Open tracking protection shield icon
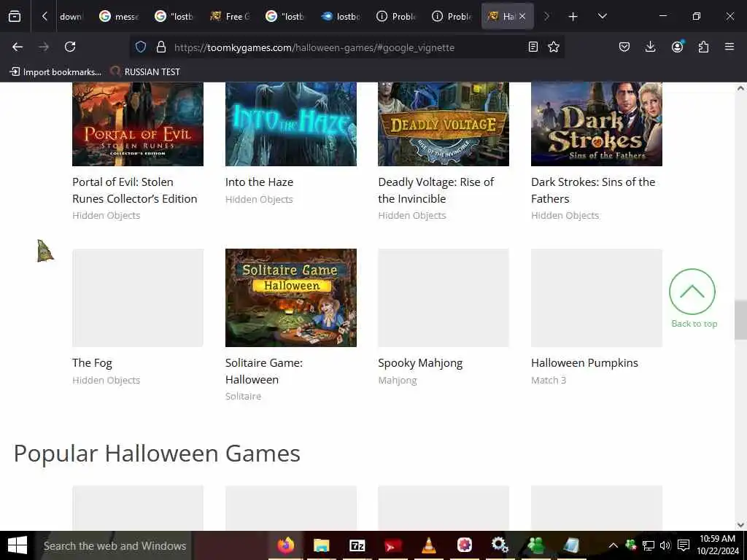Viewport: 747px width, 560px height. (x=141, y=47)
